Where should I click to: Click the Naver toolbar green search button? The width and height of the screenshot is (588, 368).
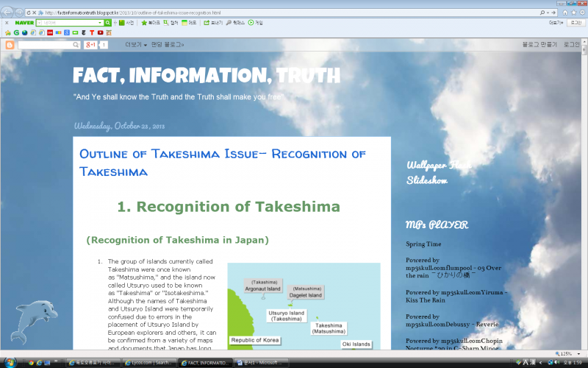107,23
